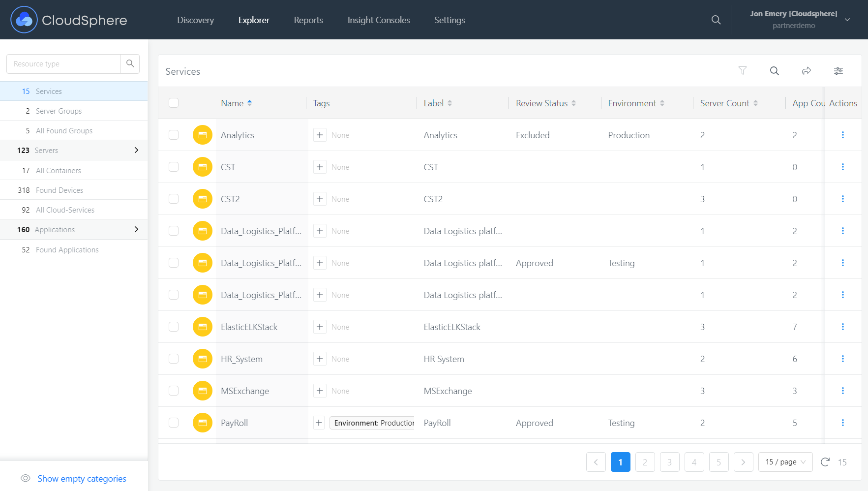Check the ElasticELKStack row checkbox
The width and height of the screenshot is (868, 491).
tap(174, 327)
